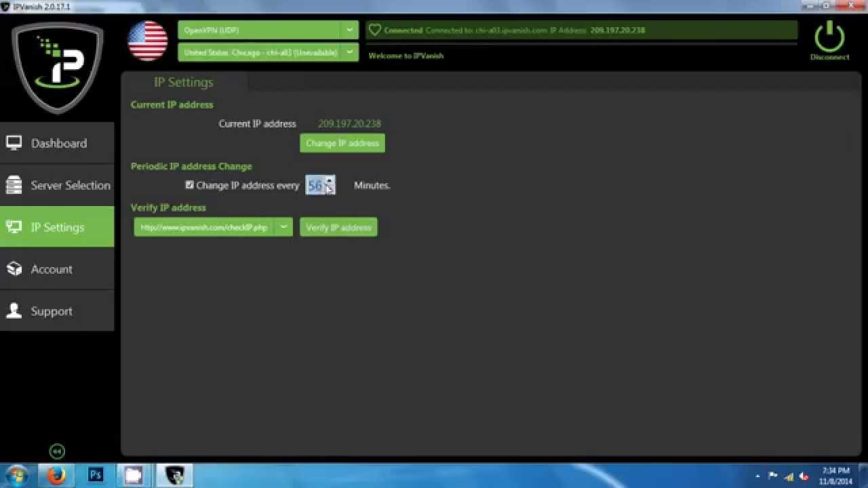Click the Verify IP address heading
The width and height of the screenshot is (868, 488).
pos(168,207)
